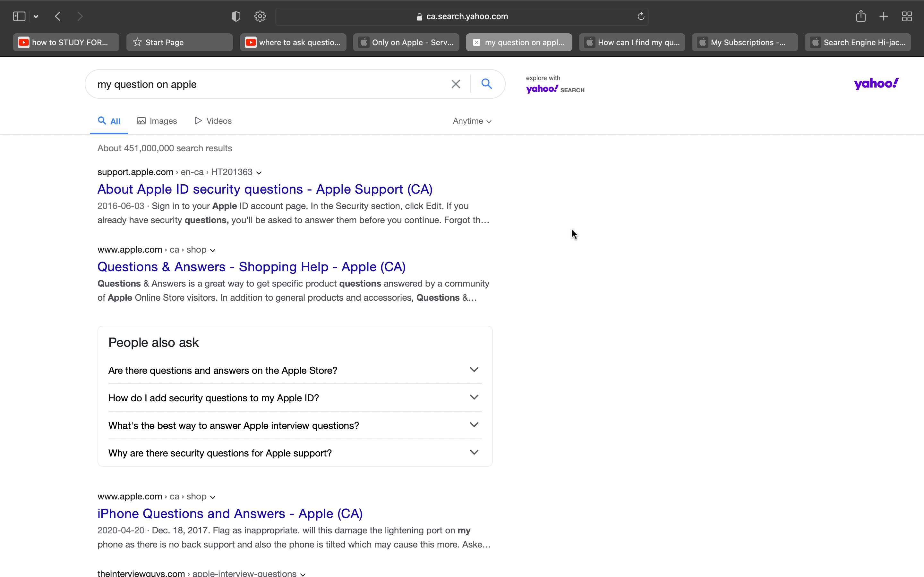Viewport: 924px width, 577px height.
Task: Open a new tab with plus icon
Action: pyautogui.click(x=884, y=16)
